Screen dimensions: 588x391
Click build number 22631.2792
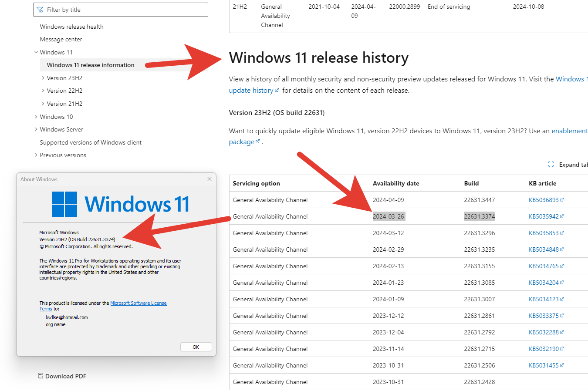point(480,332)
